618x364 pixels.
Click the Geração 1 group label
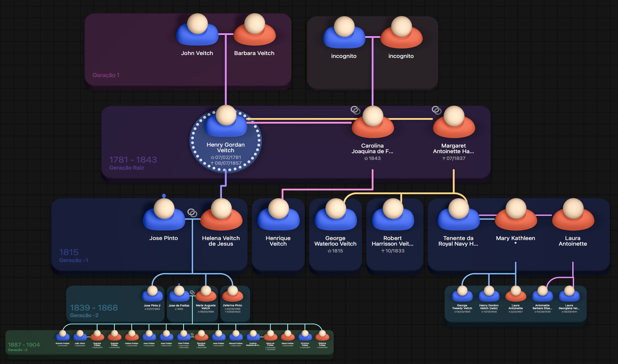click(106, 75)
